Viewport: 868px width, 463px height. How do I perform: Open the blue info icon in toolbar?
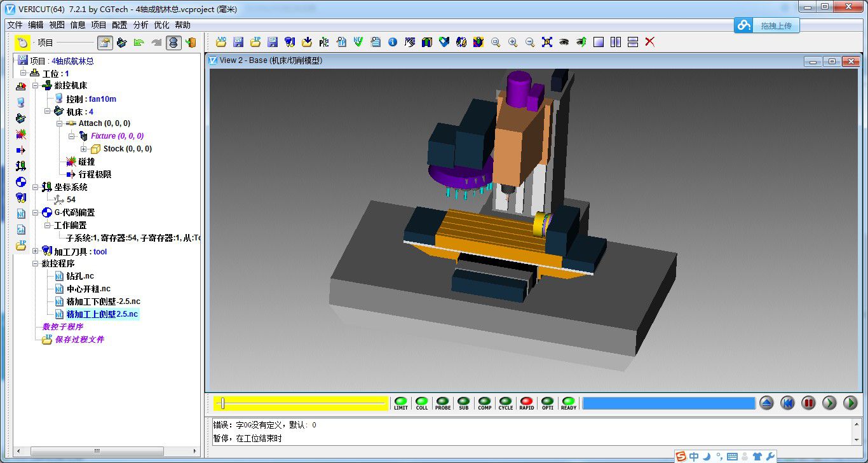click(393, 42)
